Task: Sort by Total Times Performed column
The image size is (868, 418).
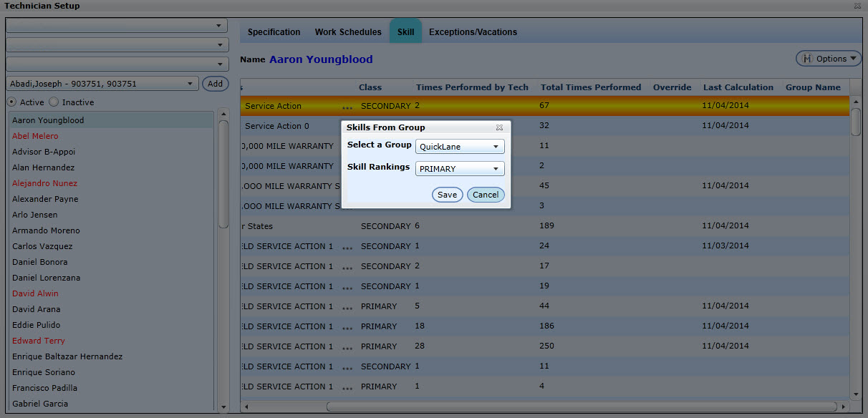Action: pos(591,87)
